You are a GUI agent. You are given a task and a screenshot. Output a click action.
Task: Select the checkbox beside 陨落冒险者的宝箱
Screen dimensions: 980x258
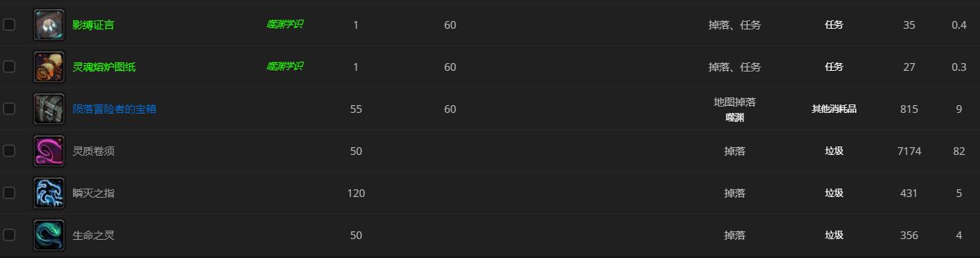[x=9, y=109]
